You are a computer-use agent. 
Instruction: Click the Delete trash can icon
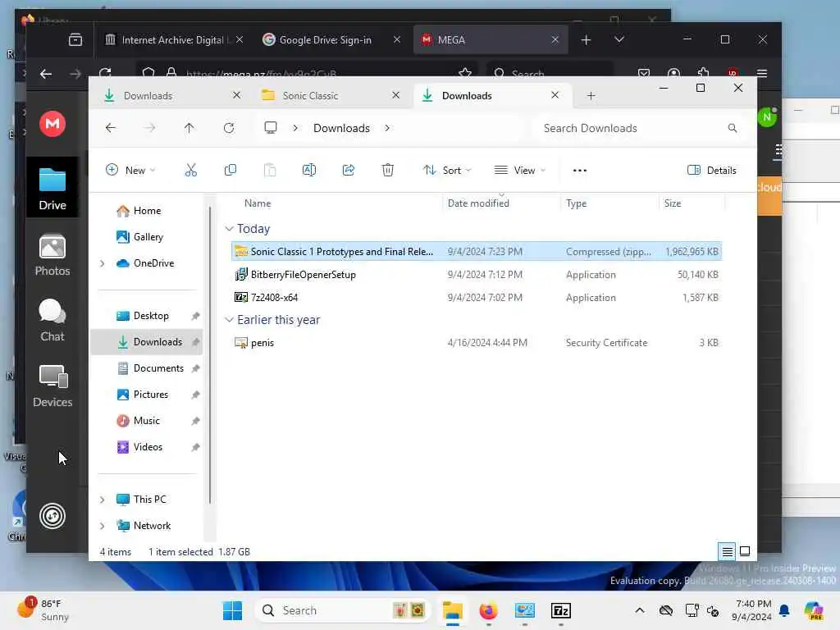[388, 171]
